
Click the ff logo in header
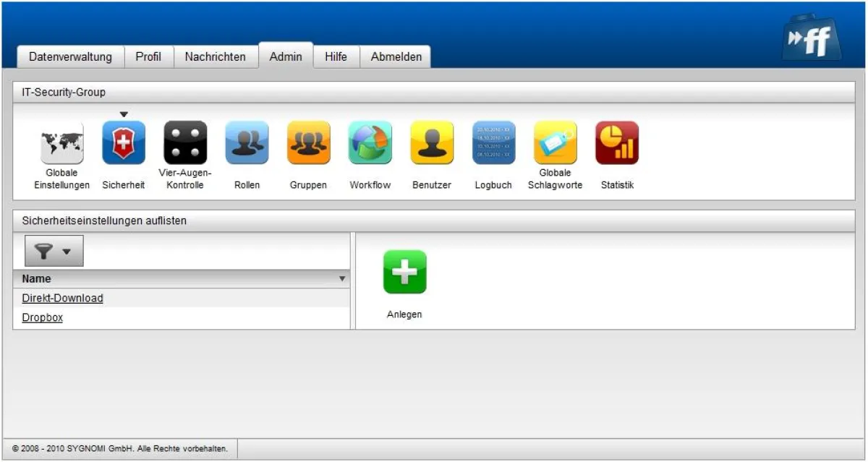click(x=812, y=42)
